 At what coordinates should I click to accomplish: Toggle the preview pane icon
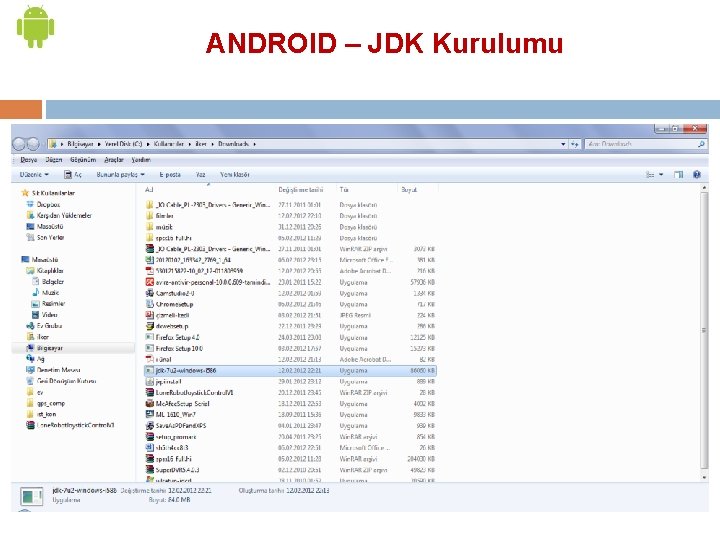pos(678,174)
